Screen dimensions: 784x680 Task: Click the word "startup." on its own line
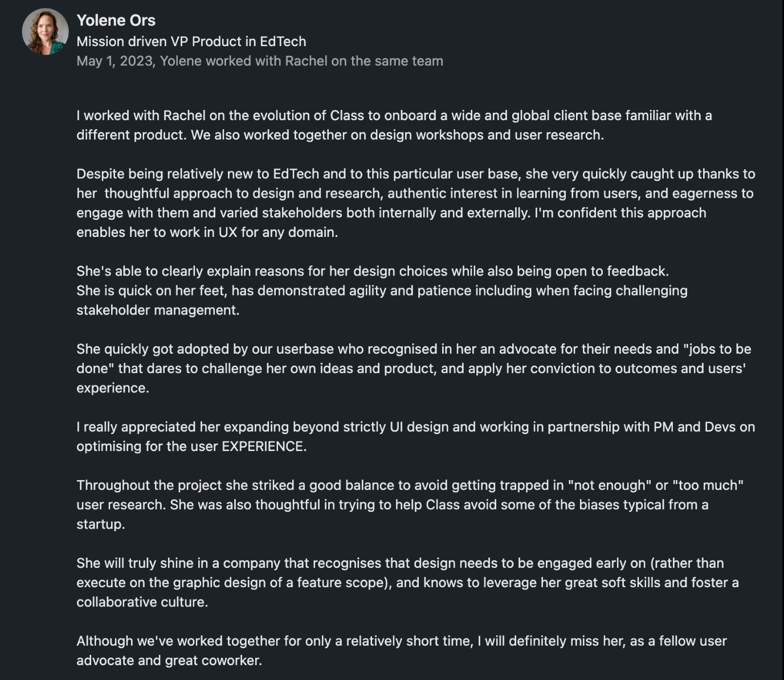point(100,525)
